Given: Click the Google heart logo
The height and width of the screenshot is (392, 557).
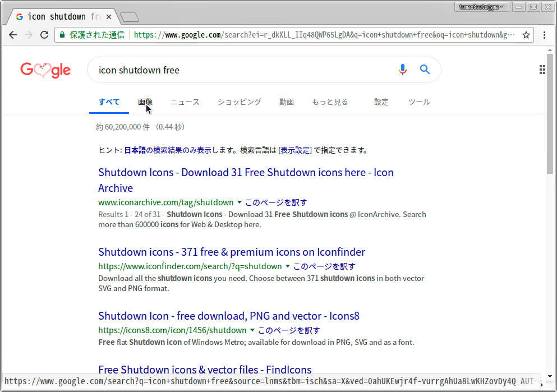Looking at the screenshot, I should point(45,70).
